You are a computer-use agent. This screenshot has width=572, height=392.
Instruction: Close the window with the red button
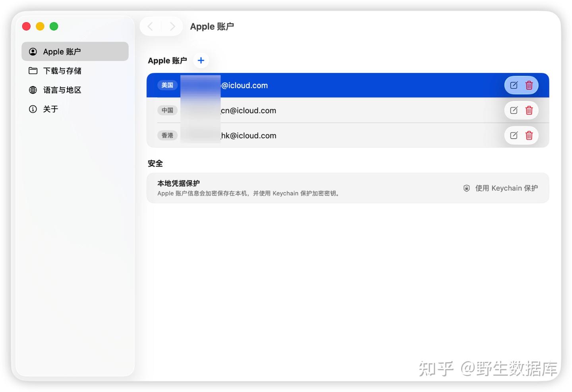(x=27, y=27)
